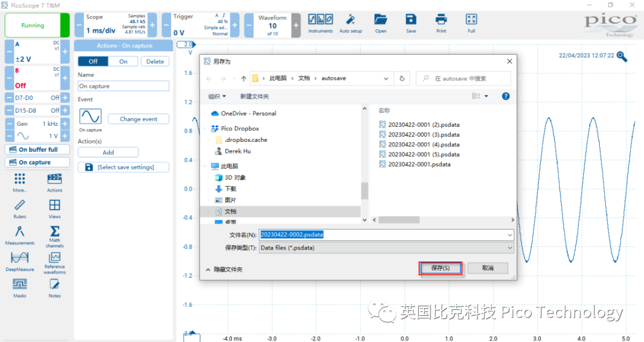Set the action to On
The width and height of the screenshot is (644, 342).
[x=123, y=61]
